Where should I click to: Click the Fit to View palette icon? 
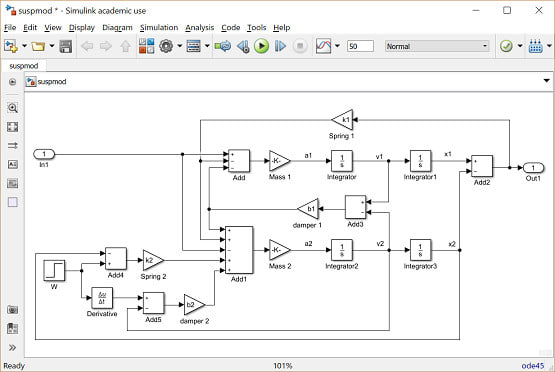click(12, 127)
